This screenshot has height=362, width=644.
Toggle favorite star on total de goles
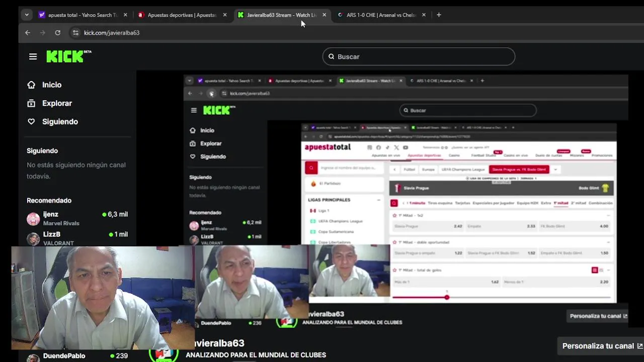coord(394,270)
